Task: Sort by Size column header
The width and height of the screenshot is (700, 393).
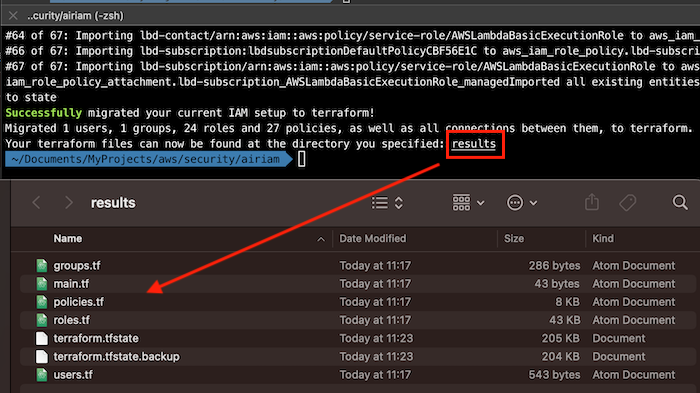Action: pyautogui.click(x=514, y=238)
